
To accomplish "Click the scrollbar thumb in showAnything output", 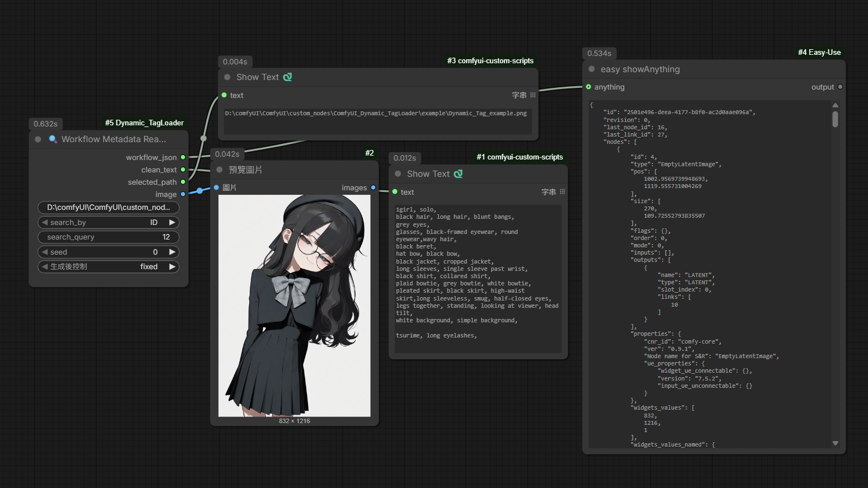I will 835,119.
